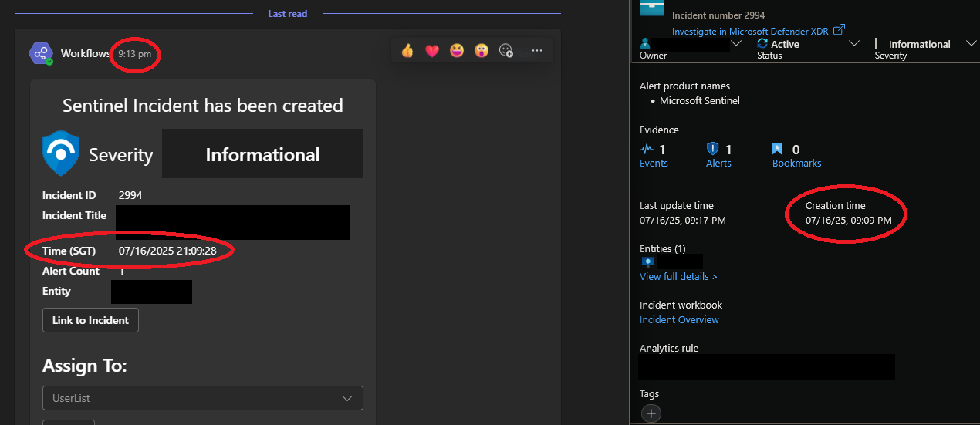React with surprised face emoji

482,51
